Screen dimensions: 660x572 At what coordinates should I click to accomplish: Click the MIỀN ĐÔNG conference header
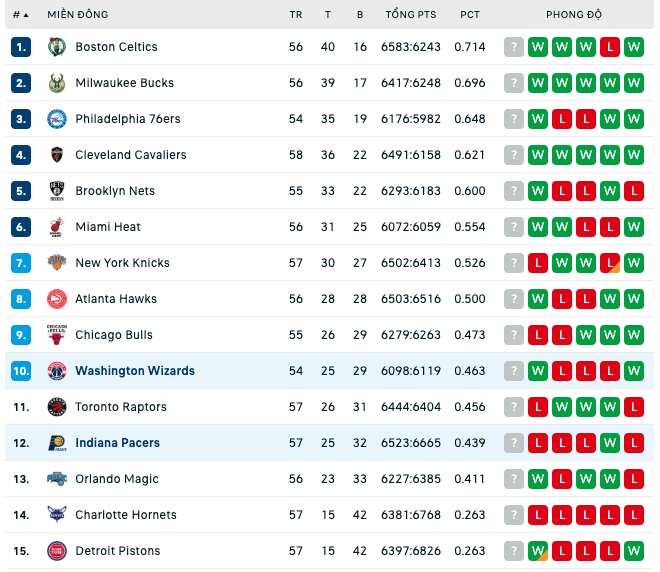pos(77,15)
